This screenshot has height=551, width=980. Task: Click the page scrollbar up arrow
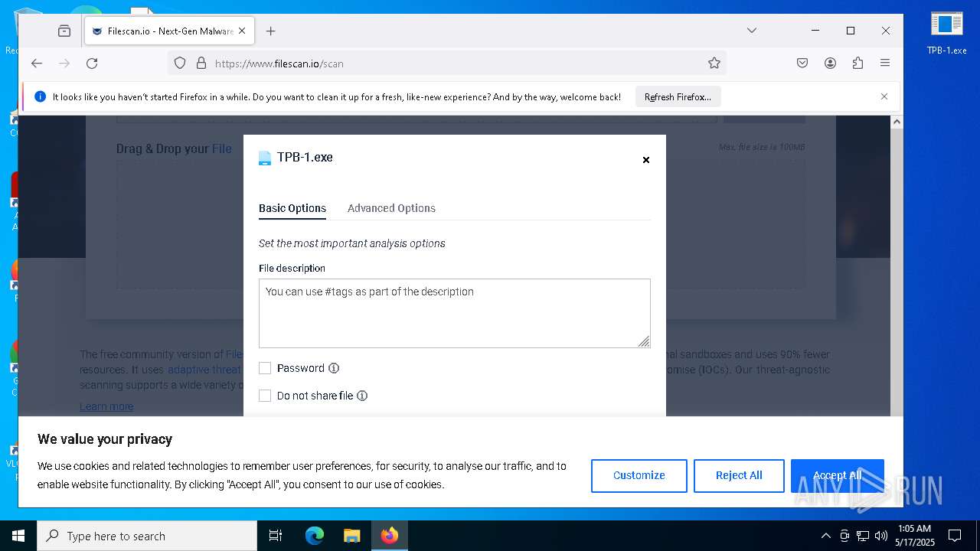[x=897, y=122]
